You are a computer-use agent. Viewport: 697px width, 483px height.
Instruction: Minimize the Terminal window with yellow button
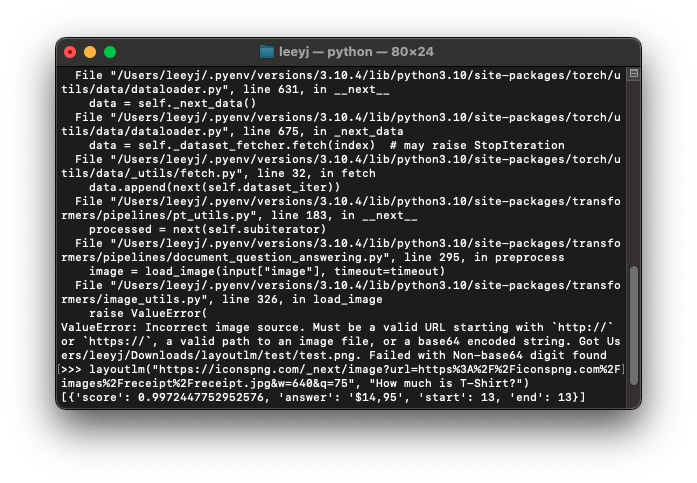90,51
